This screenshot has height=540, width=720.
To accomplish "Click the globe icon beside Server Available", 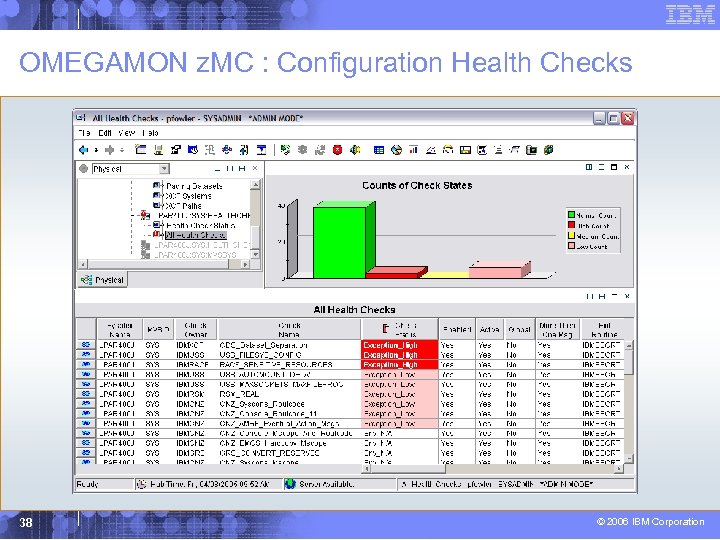I will (290, 484).
